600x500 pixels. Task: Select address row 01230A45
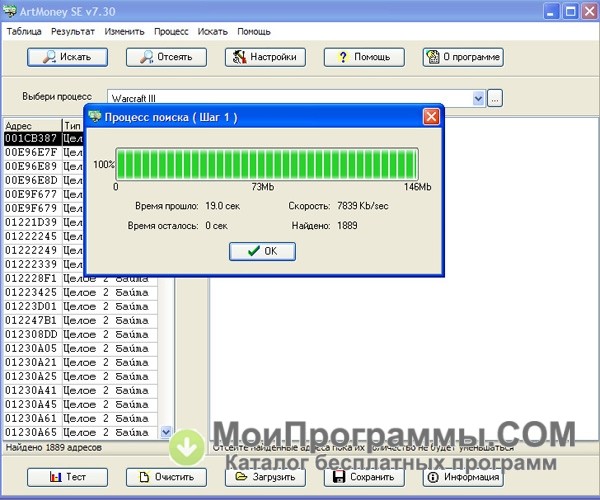[80, 404]
